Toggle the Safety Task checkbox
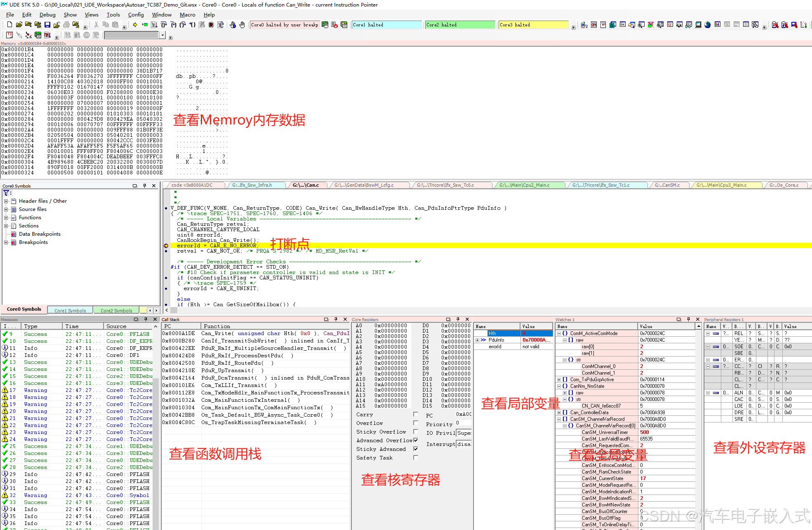Screen dimensions: 812x530 (x=415, y=458)
